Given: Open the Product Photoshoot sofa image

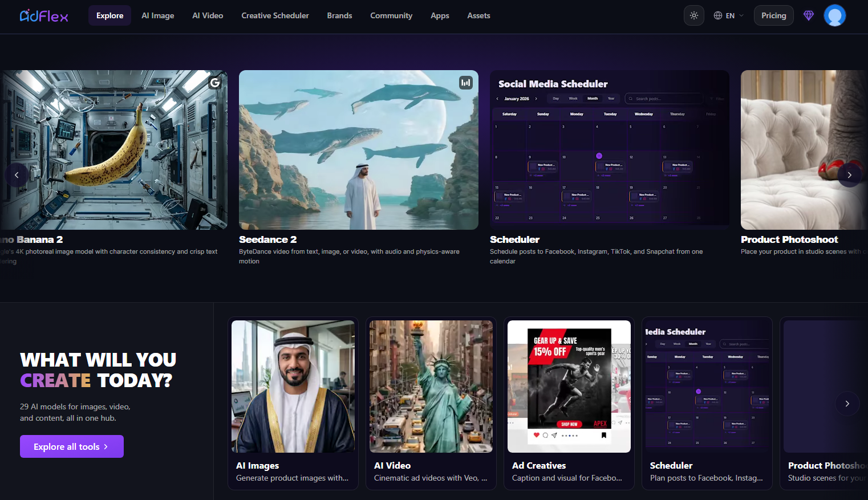Looking at the screenshot, I should [804, 150].
